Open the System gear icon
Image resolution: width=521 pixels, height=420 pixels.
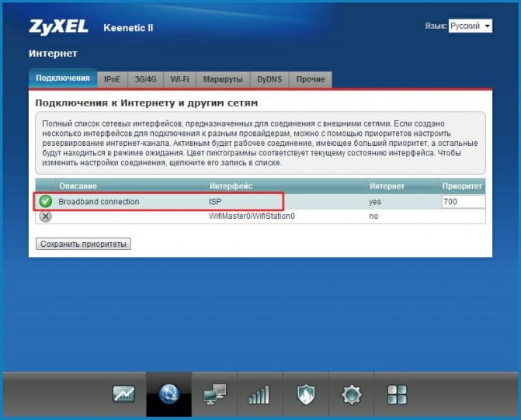pos(352,394)
